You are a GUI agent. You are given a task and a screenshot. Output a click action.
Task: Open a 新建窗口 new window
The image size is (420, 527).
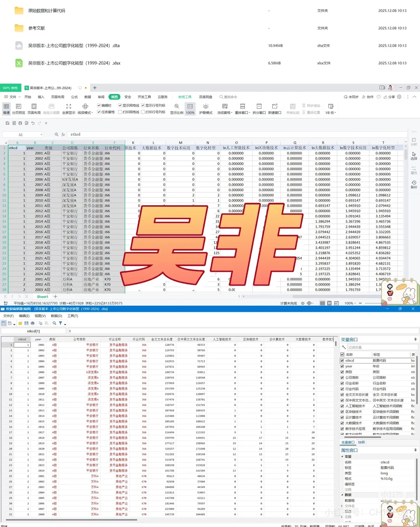pyautogui.click(x=275, y=108)
